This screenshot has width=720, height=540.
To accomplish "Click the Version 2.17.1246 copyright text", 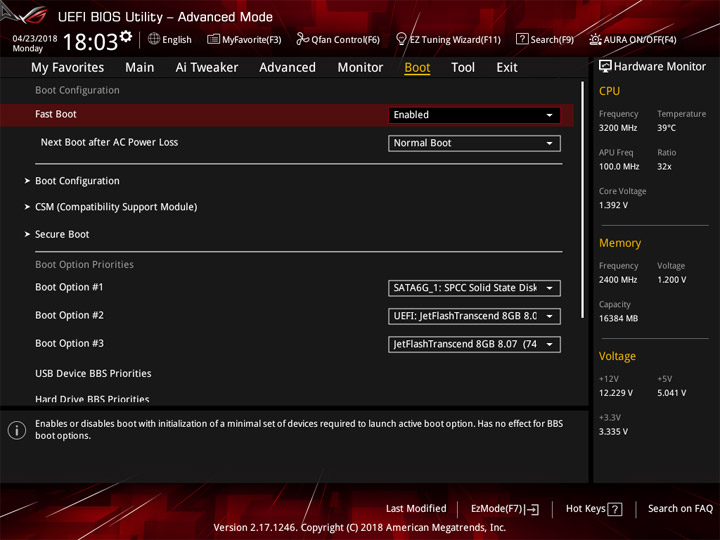I will (360, 528).
